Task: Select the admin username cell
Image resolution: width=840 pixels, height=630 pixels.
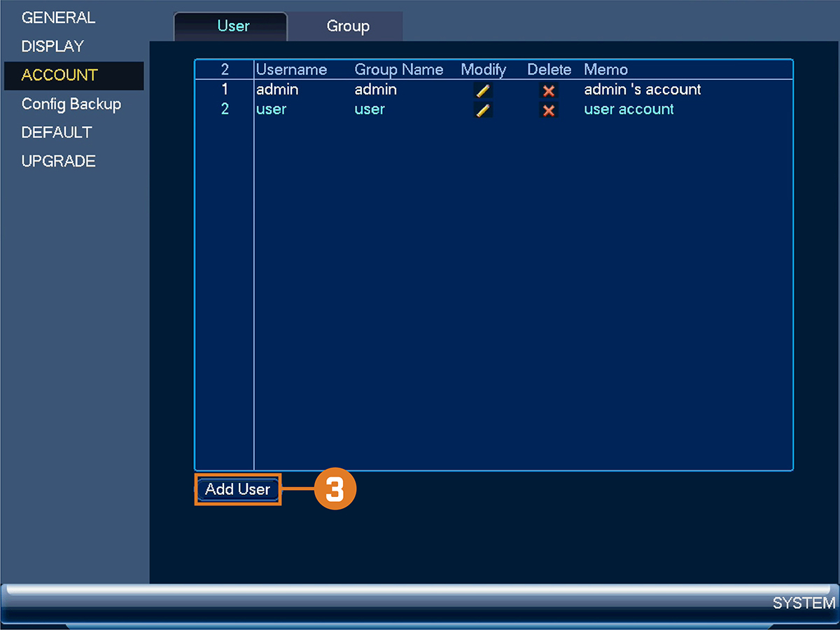Action: [x=277, y=90]
